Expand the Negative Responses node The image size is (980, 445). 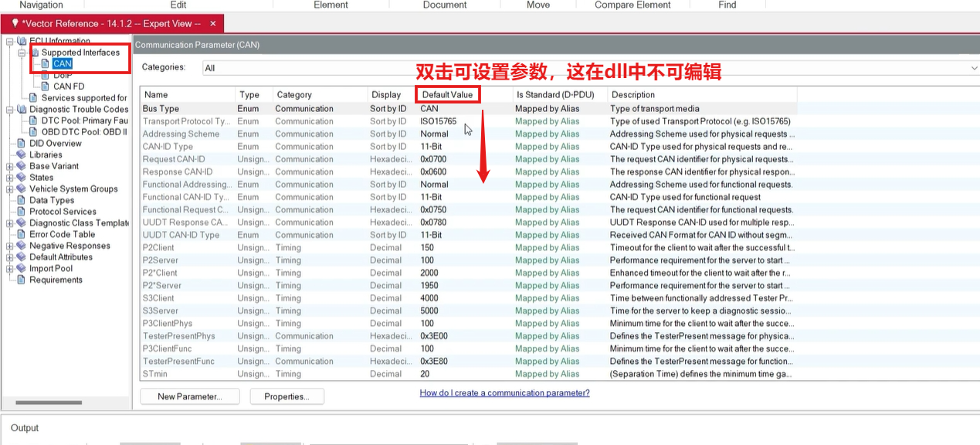(9, 246)
